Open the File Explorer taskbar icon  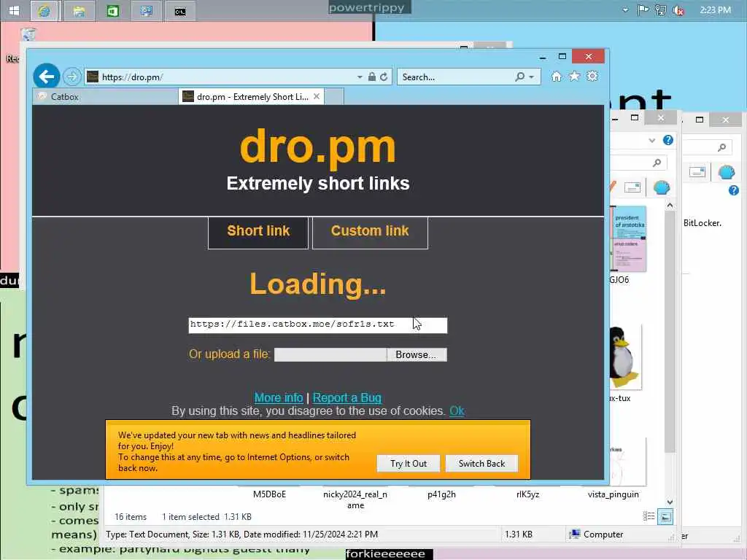(x=79, y=11)
